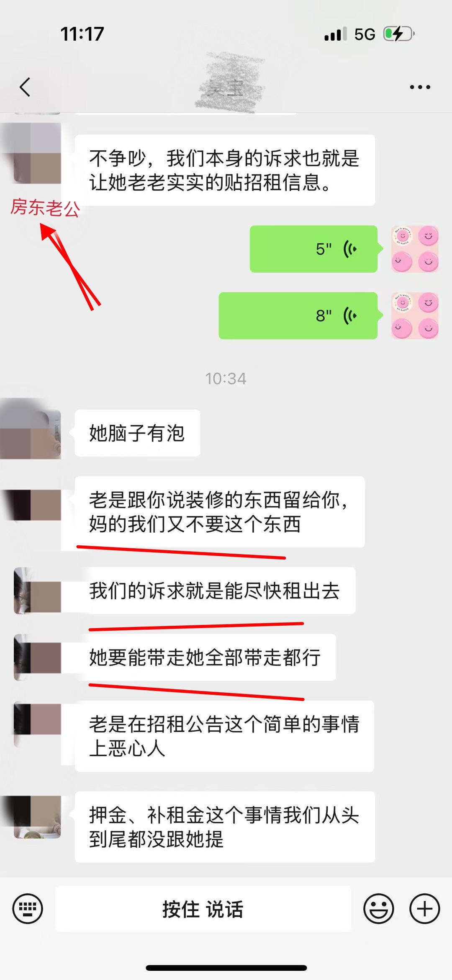Play the 8-second voice message
452x980 pixels.
point(298,315)
